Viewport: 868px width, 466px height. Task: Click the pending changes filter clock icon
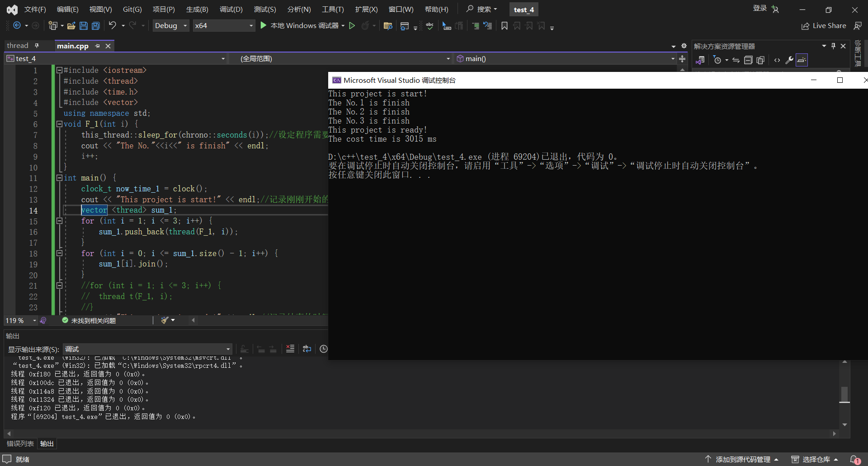coord(717,60)
